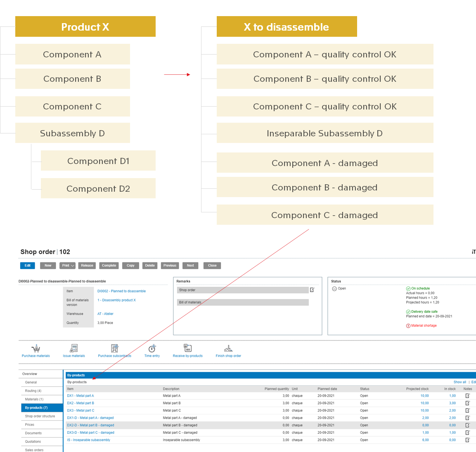Switch to the Materials (1) tab
476x452 pixels.
click(34, 399)
